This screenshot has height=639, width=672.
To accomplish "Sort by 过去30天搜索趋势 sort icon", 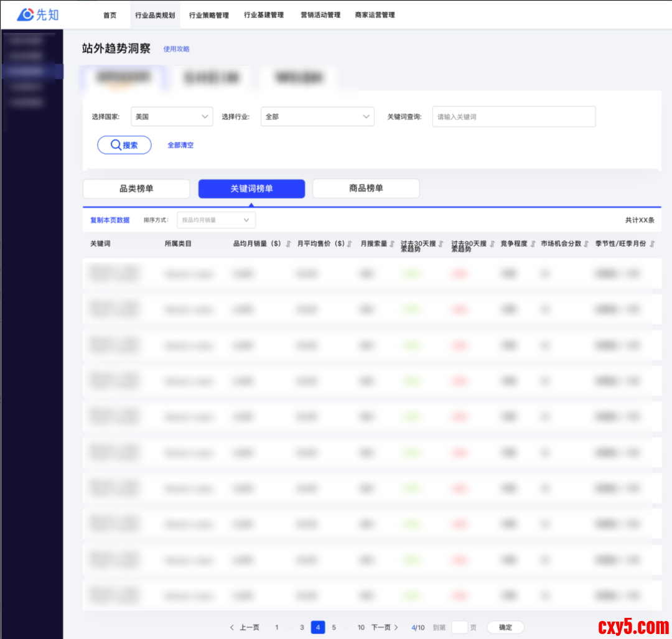I will point(441,244).
